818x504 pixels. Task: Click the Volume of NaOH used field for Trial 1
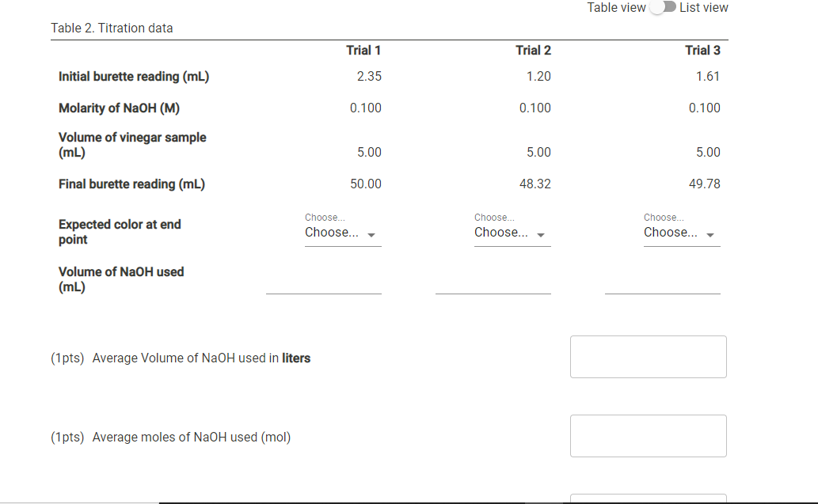(x=323, y=291)
